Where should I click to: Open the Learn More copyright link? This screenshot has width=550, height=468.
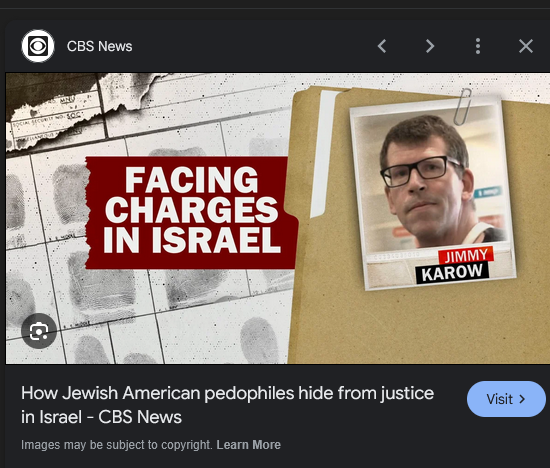[x=248, y=444]
